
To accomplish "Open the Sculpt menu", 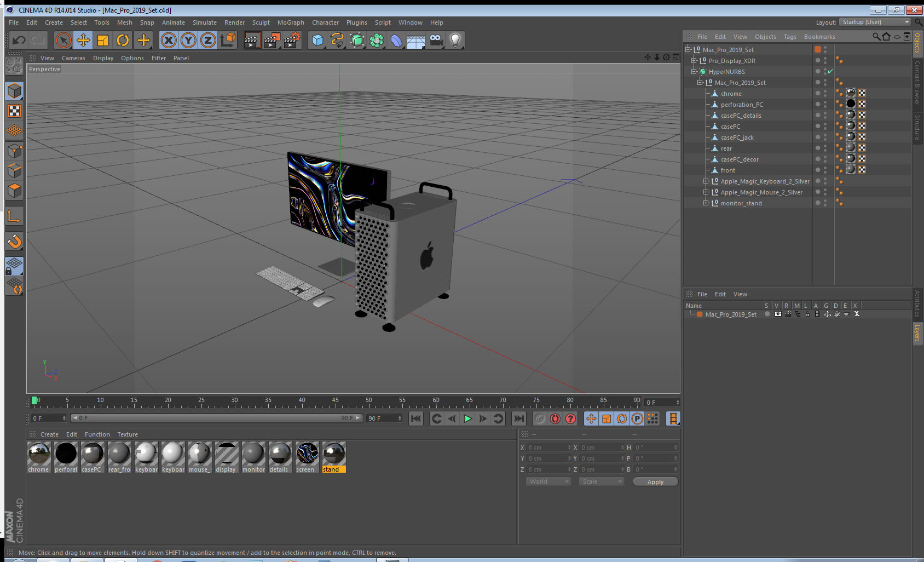I will 261,22.
